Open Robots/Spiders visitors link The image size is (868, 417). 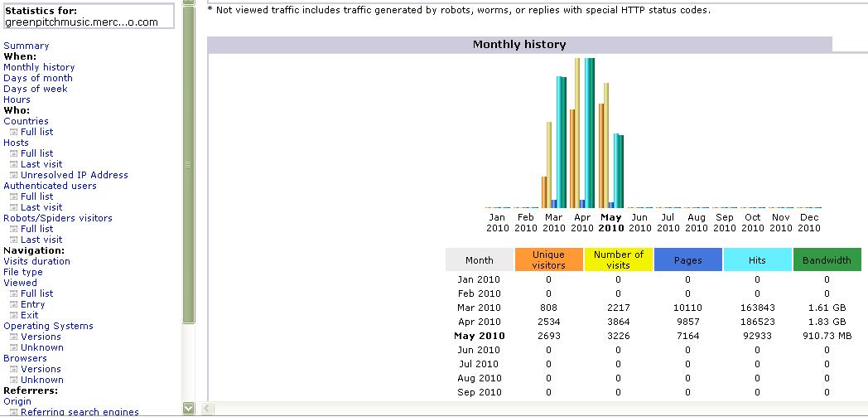point(58,218)
